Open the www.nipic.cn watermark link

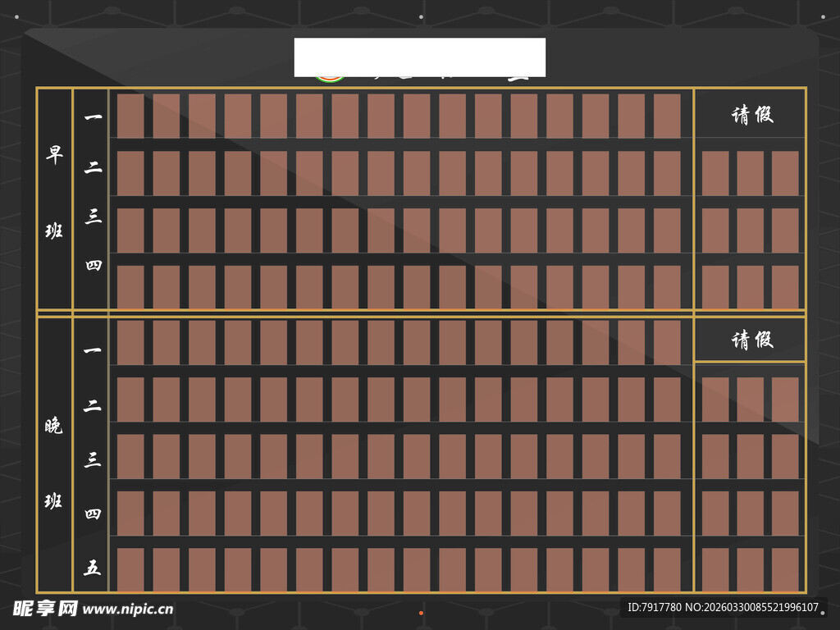129,609
